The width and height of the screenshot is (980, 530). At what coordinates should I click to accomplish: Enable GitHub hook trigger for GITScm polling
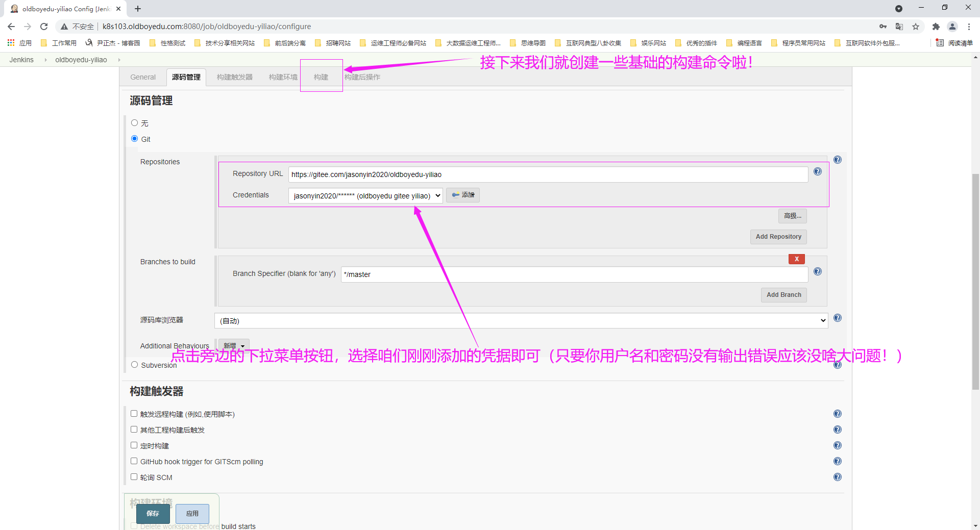pyautogui.click(x=134, y=461)
